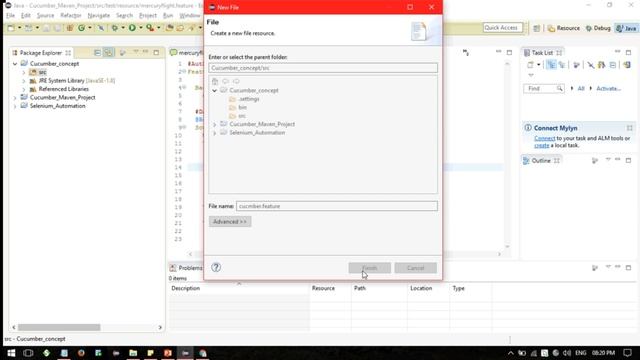
Task: Open the Run button dropdown arrow
Action: pos(141,28)
